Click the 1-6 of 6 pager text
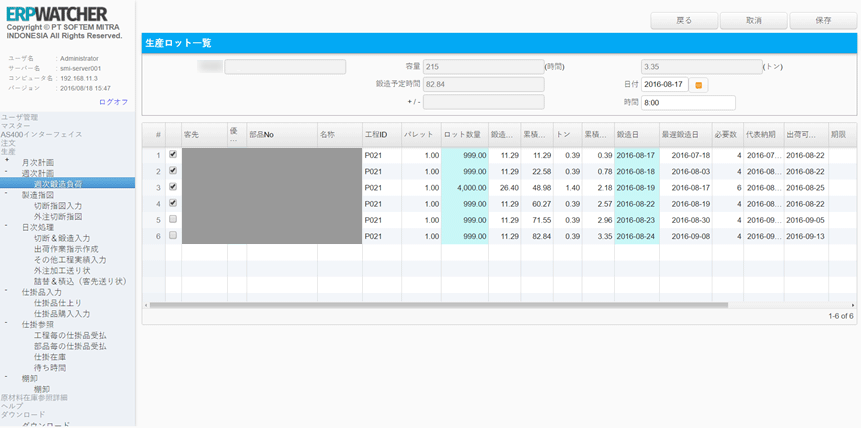This screenshot has width=861, height=428. (841, 316)
